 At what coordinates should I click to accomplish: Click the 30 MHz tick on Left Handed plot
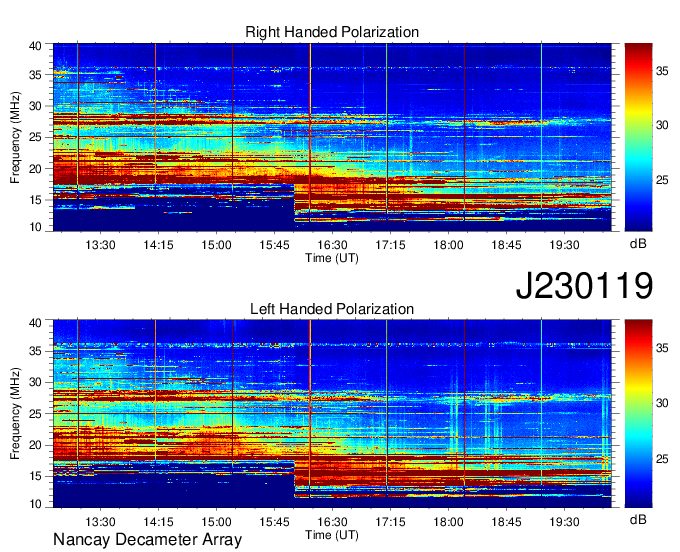tap(35, 382)
